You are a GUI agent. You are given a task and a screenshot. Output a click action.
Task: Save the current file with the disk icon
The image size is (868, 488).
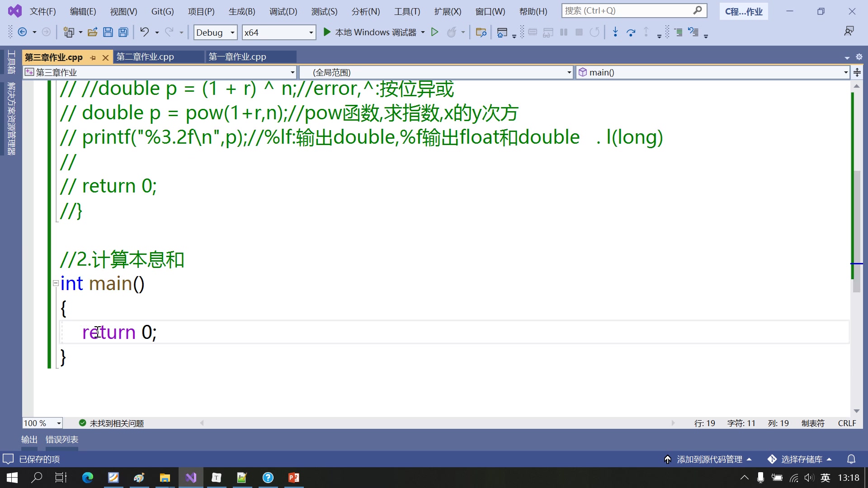pyautogui.click(x=108, y=32)
